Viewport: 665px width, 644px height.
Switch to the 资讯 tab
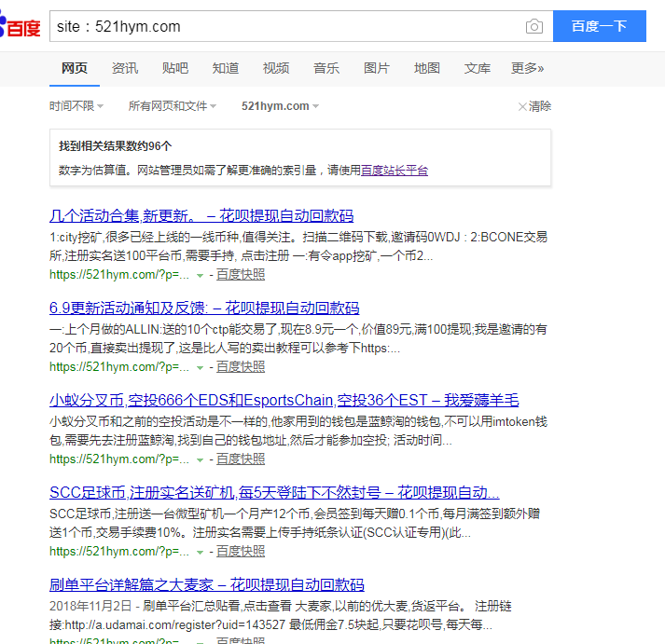tap(125, 68)
